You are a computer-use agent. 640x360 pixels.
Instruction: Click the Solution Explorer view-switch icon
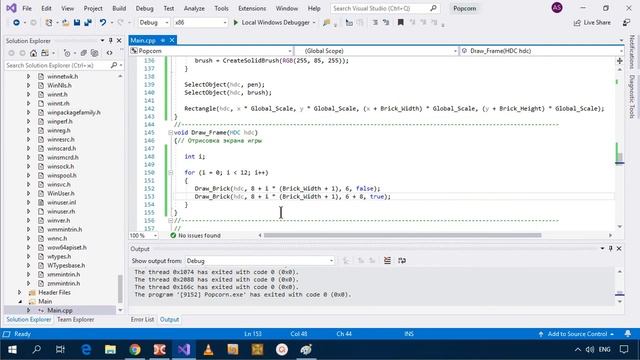45,53
